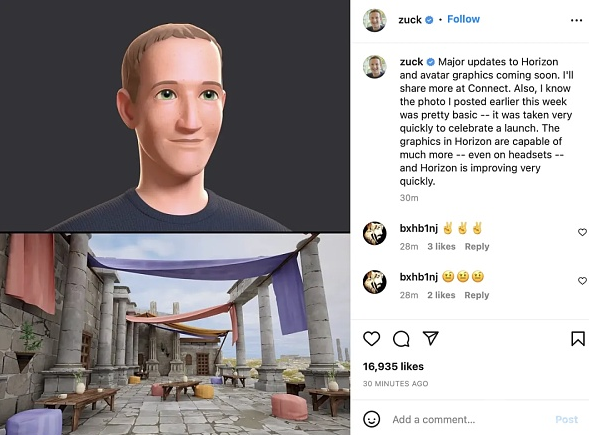
Task: Open the 16,935 likes list
Action: tap(393, 366)
